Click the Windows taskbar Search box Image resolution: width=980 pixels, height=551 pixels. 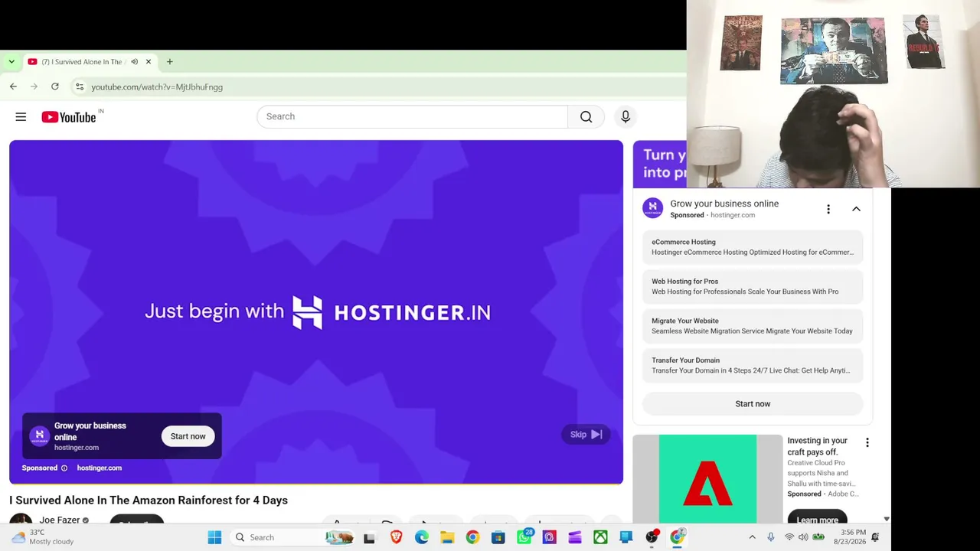pyautogui.click(x=292, y=537)
